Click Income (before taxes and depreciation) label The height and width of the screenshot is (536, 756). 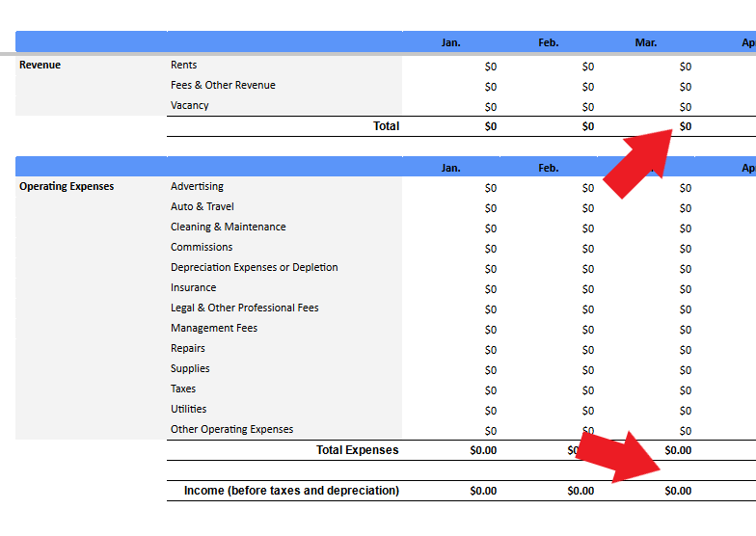point(291,491)
